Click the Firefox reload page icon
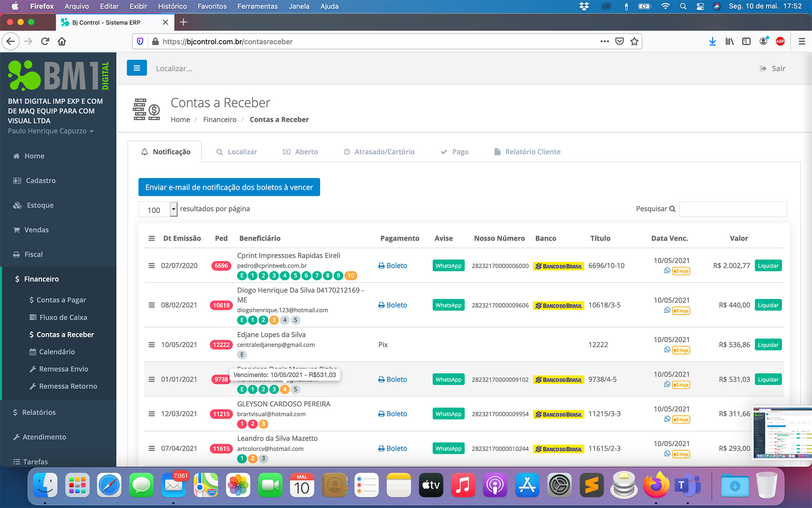 click(45, 41)
